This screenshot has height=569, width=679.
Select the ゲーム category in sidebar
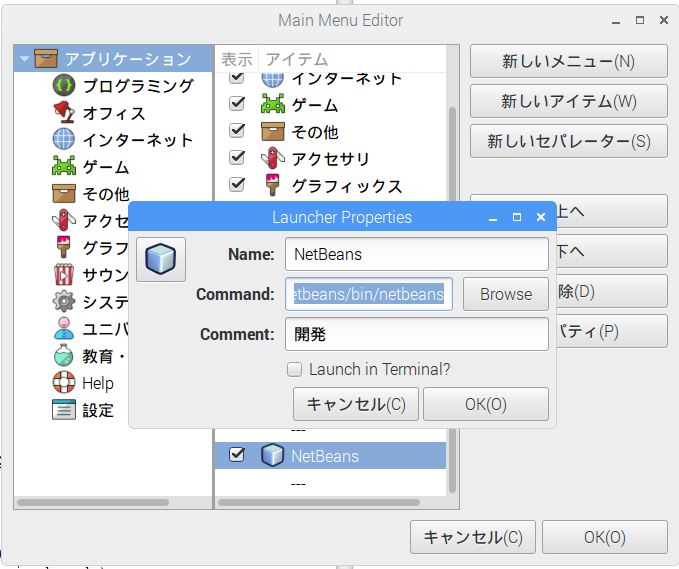[x=105, y=167]
